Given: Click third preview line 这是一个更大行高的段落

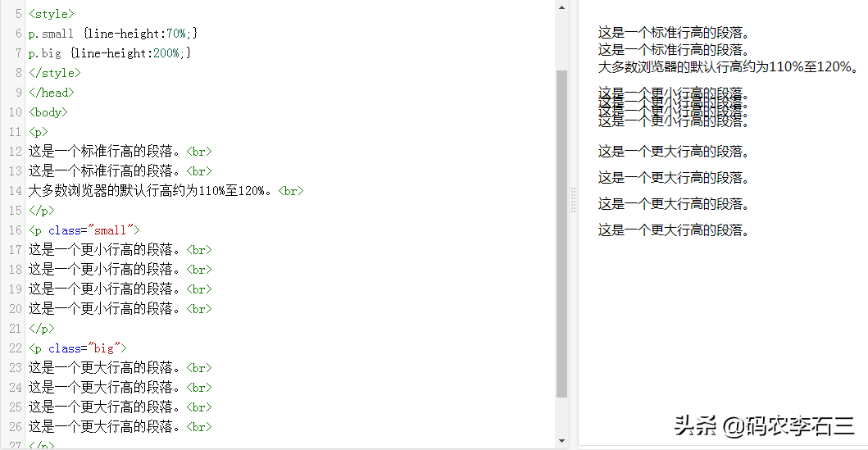Looking at the screenshot, I should [674, 204].
